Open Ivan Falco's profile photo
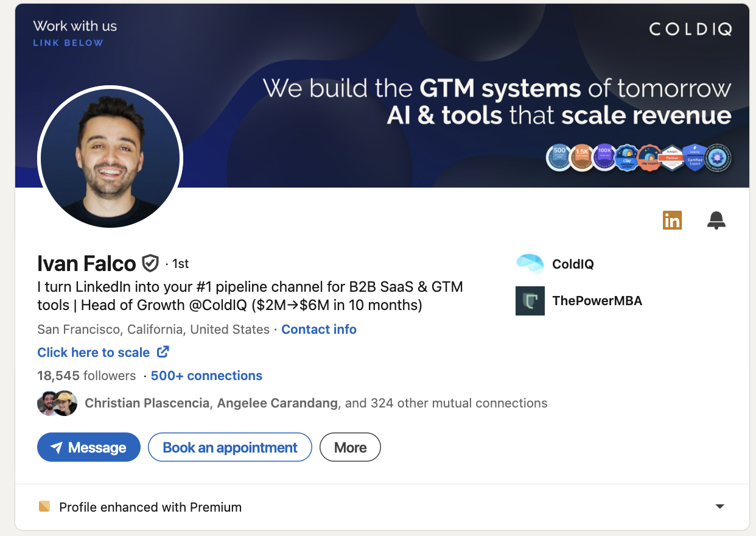Viewport: 756px width, 536px height. (x=110, y=157)
